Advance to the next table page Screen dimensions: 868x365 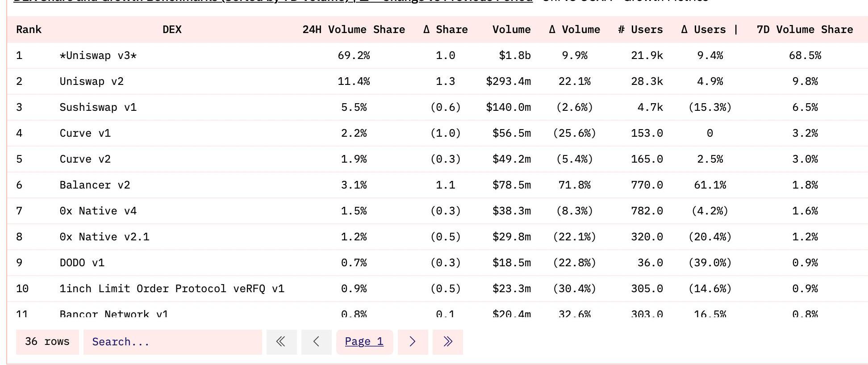[x=413, y=342]
